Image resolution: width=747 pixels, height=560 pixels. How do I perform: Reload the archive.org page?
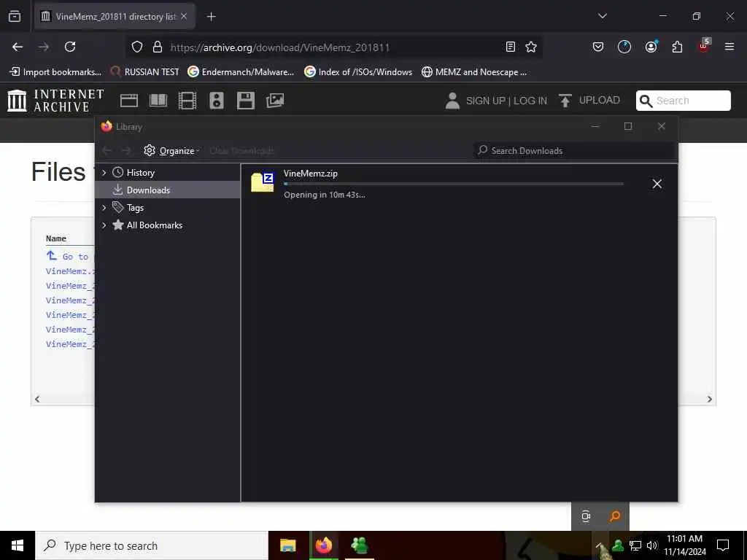coord(70,47)
